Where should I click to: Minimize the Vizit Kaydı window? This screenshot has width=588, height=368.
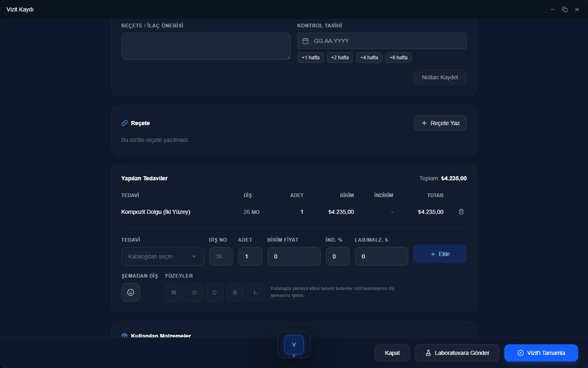click(x=552, y=9)
